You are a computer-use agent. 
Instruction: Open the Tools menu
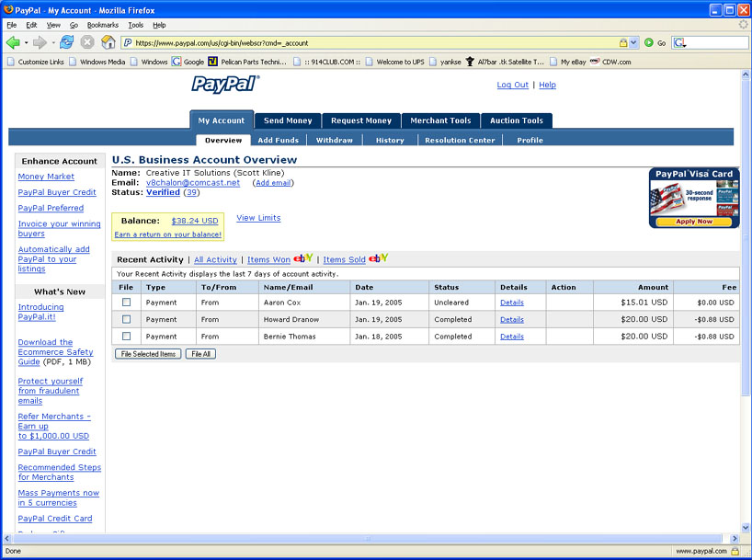point(136,25)
